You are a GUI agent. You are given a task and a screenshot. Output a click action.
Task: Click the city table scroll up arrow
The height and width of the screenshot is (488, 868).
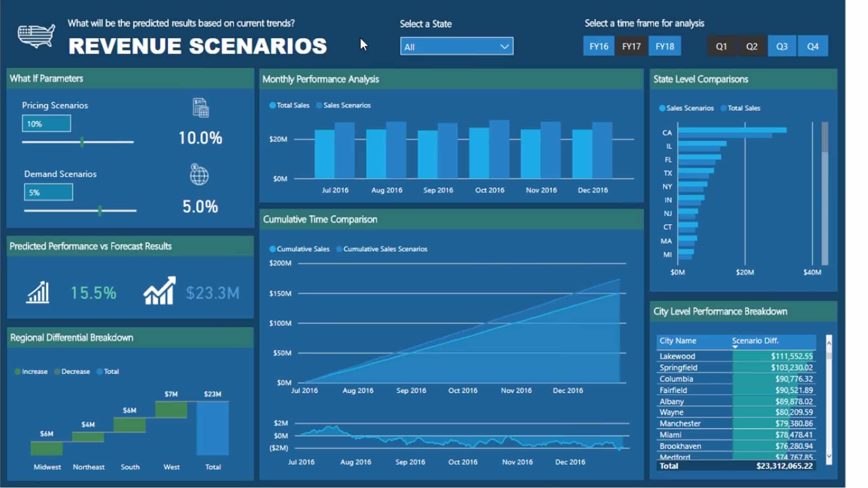click(x=829, y=343)
